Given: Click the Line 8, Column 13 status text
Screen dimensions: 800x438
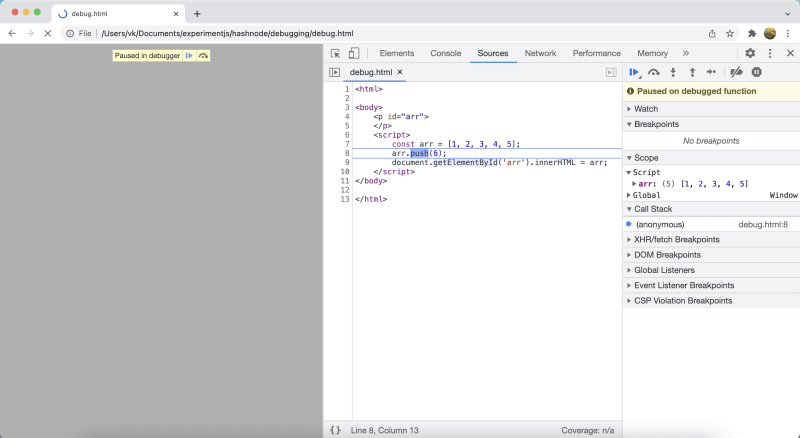Looking at the screenshot, I should point(384,430).
